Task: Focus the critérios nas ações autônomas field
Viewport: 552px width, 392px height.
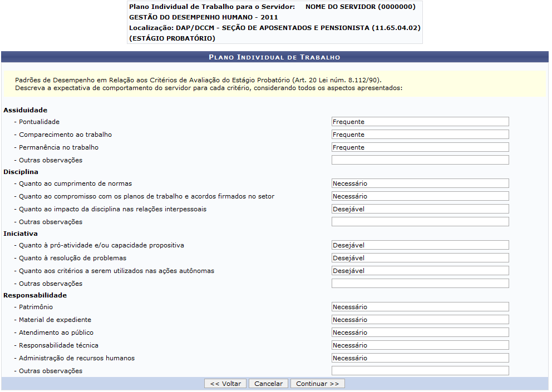Action: click(x=420, y=271)
